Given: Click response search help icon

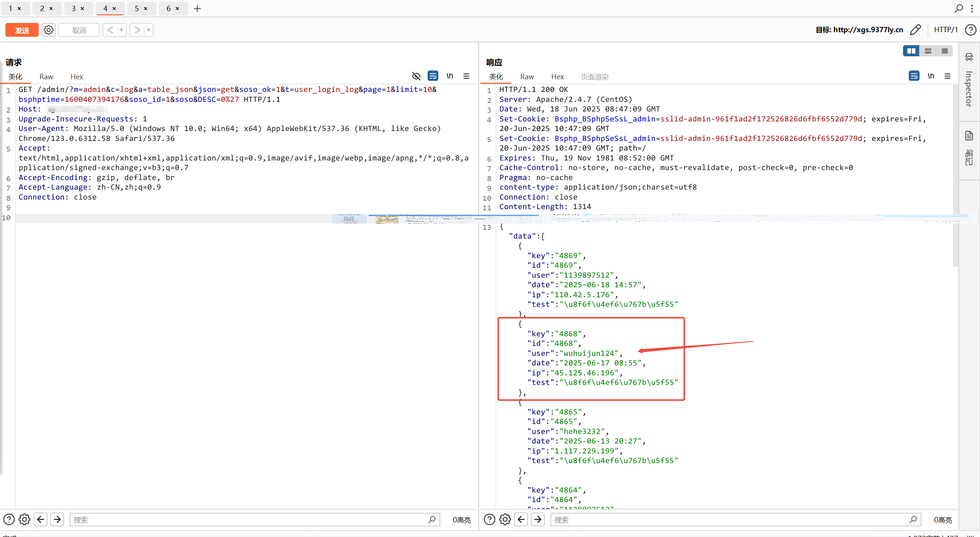Looking at the screenshot, I should (x=490, y=519).
